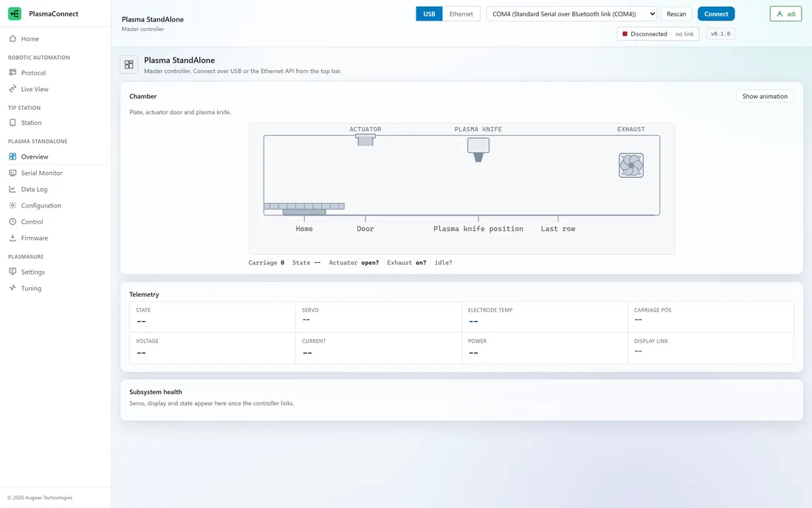Viewport: 812px width, 508px height.
Task: Open the COM port dropdown
Action: pyautogui.click(x=571, y=14)
